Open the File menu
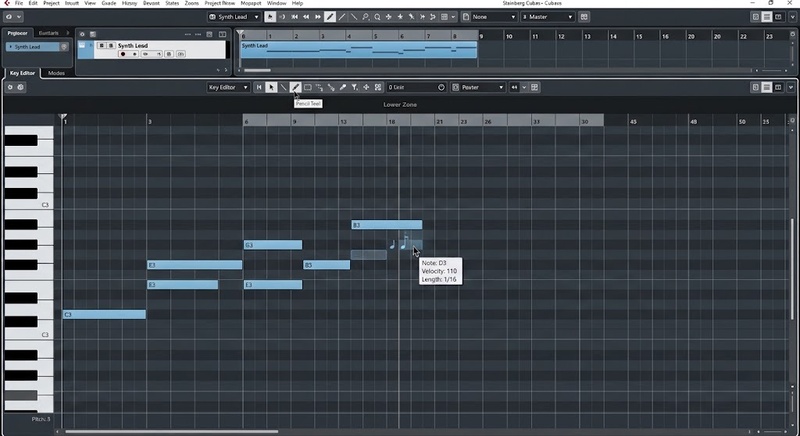This screenshot has width=800, height=436. [19, 3]
